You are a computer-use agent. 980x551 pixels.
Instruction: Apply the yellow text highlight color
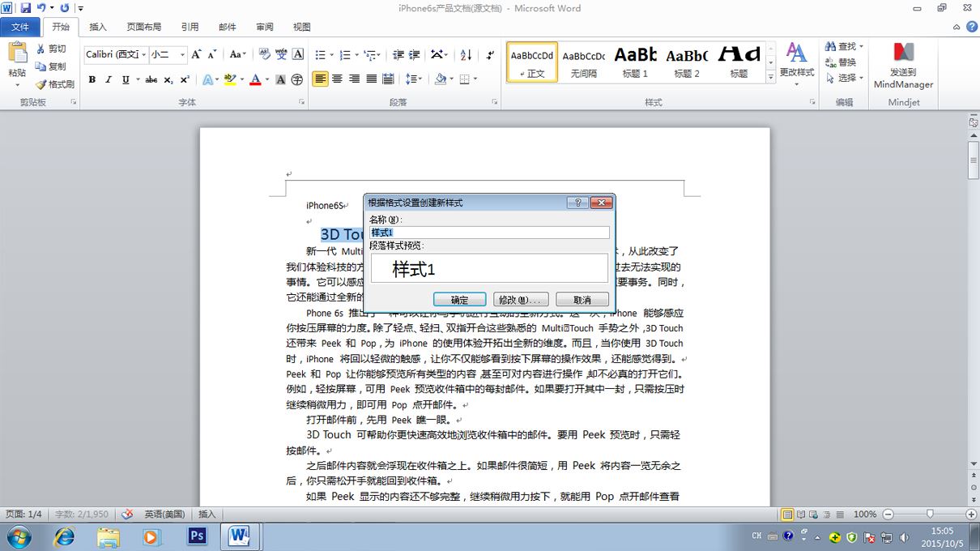click(x=229, y=79)
